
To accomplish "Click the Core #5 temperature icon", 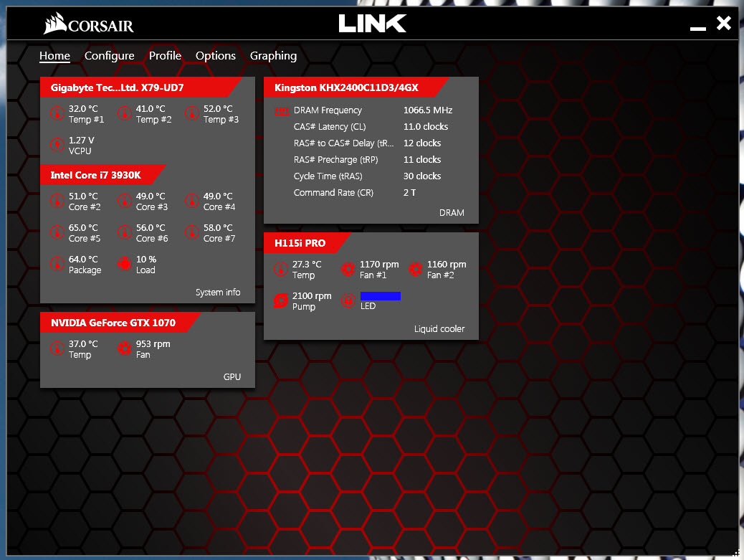I will [x=57, y=232].
